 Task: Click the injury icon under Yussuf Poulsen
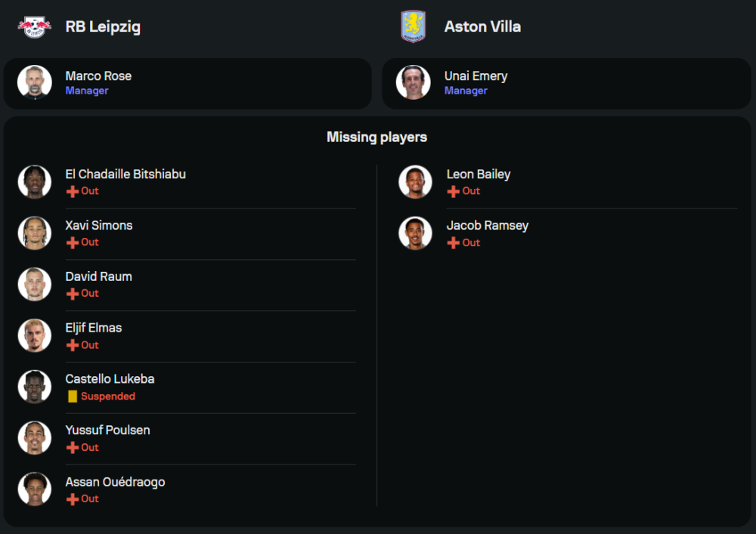[x=73, y=448]
